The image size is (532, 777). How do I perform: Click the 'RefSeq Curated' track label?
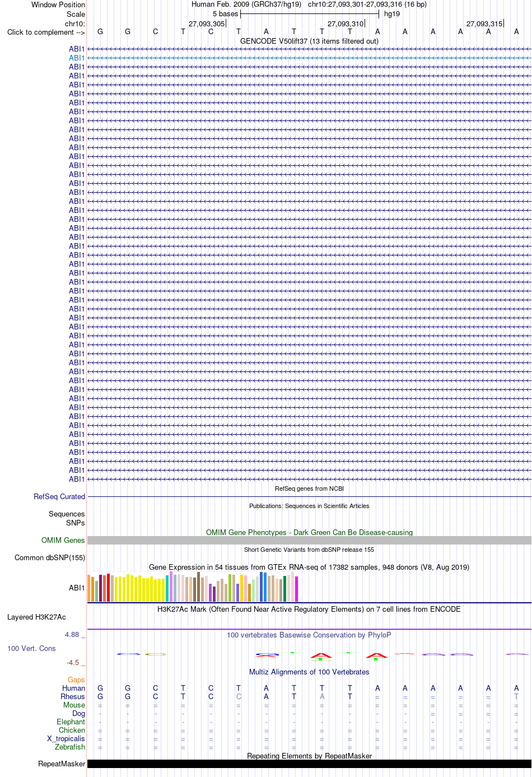coord(59,496)
